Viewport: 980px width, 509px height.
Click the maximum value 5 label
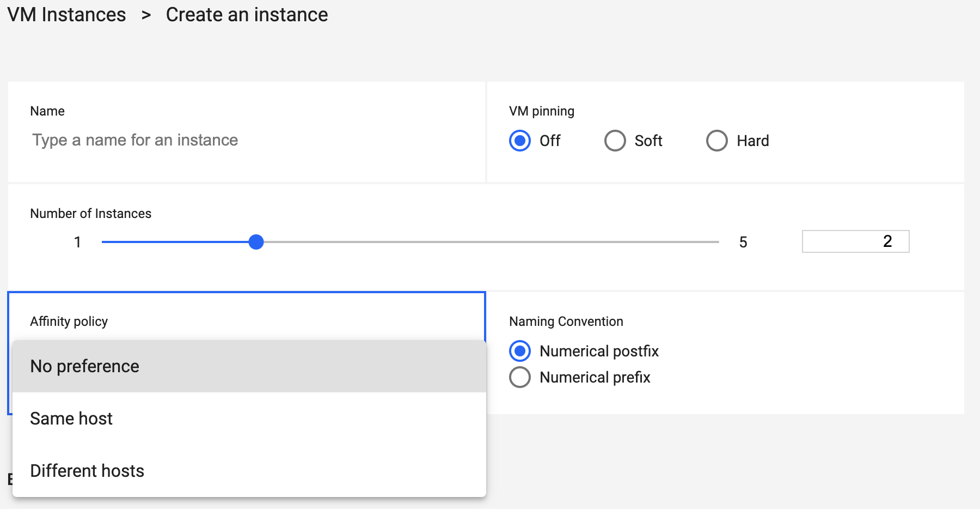[744, 242]
